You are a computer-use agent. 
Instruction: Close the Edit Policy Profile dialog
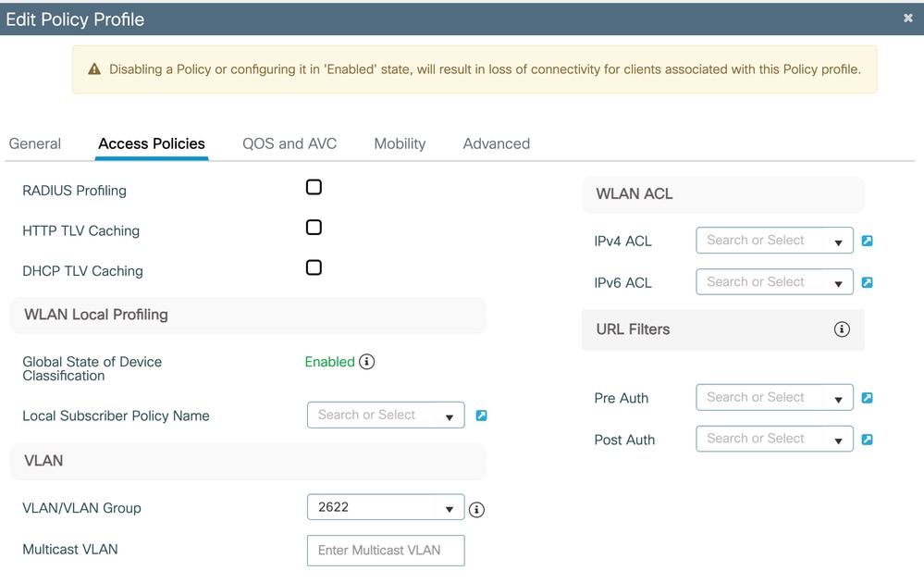[x=907, y=19]
